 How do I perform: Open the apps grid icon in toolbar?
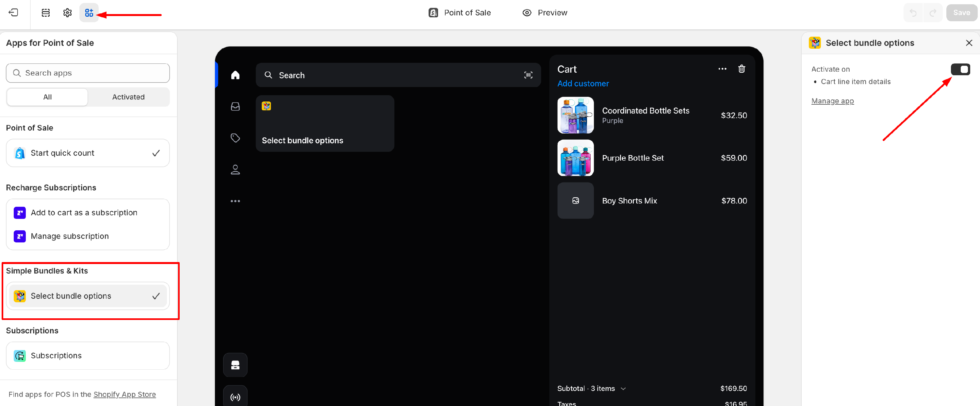click(x=89, y=12)
